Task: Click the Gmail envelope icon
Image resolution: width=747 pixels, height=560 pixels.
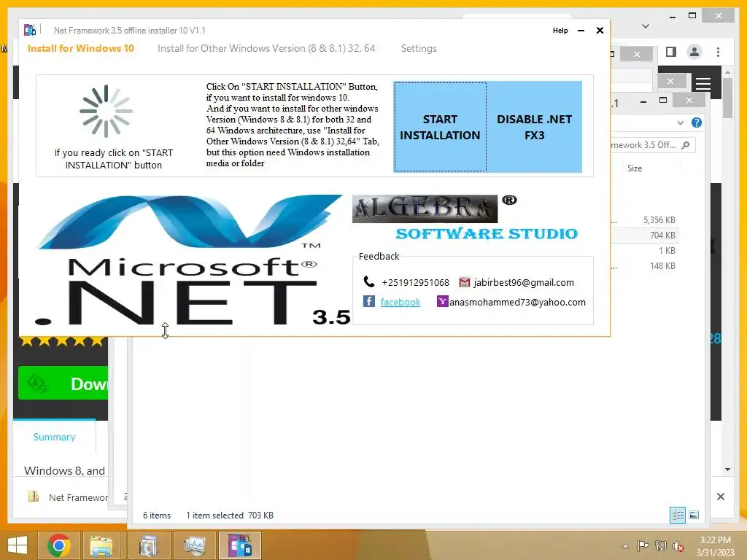Action: [x=465, y=282]
